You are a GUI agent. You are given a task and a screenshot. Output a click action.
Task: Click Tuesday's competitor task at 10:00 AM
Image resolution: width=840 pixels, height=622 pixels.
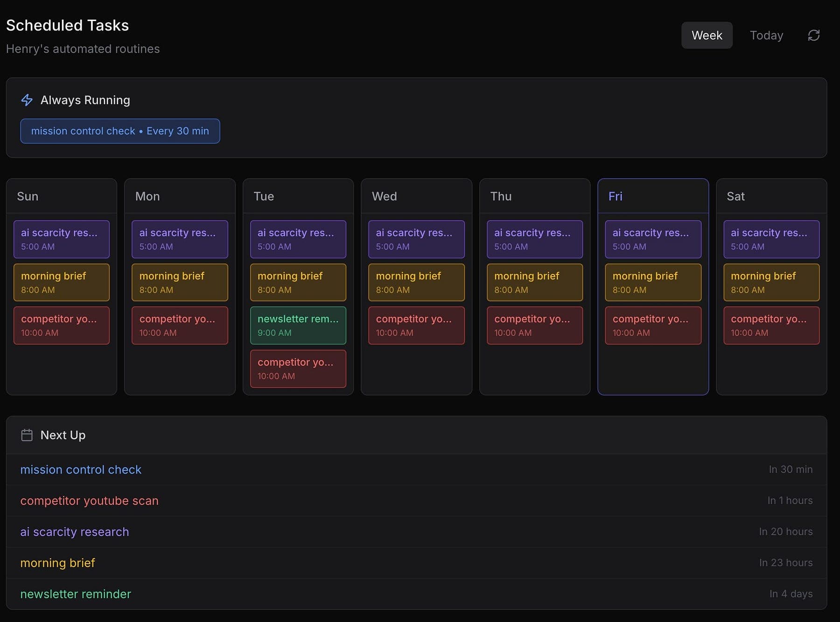[x=298, y=369]
